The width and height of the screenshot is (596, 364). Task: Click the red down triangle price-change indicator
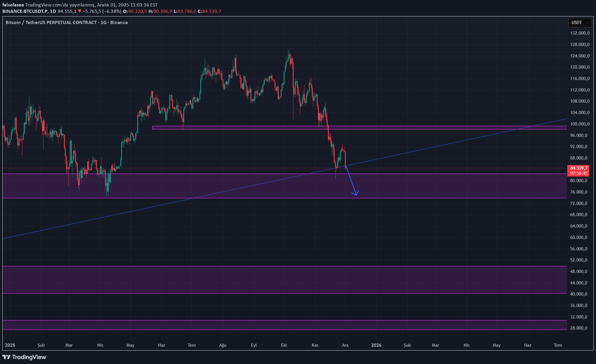[x=79, y=11]
